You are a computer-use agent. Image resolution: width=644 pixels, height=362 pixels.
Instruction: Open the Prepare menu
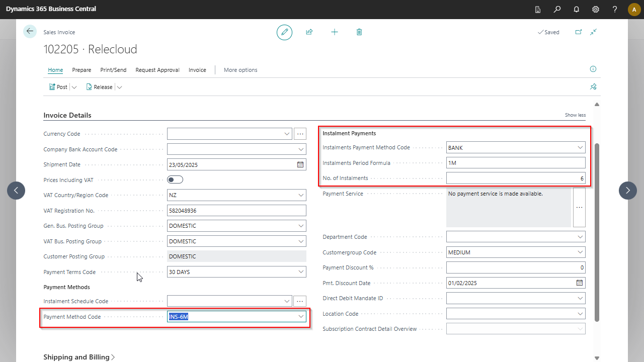pyautogui.click(x=82, y=70)
